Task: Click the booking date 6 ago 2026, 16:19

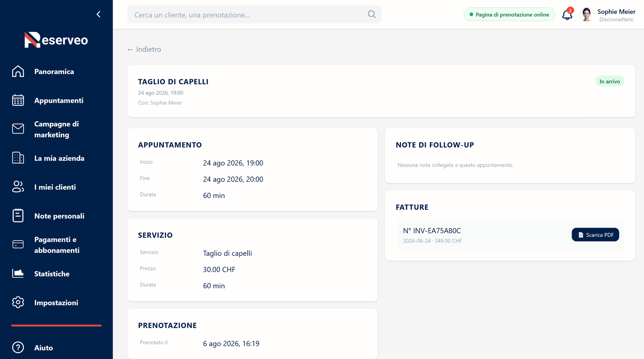Action: click(x=231, y=344)
